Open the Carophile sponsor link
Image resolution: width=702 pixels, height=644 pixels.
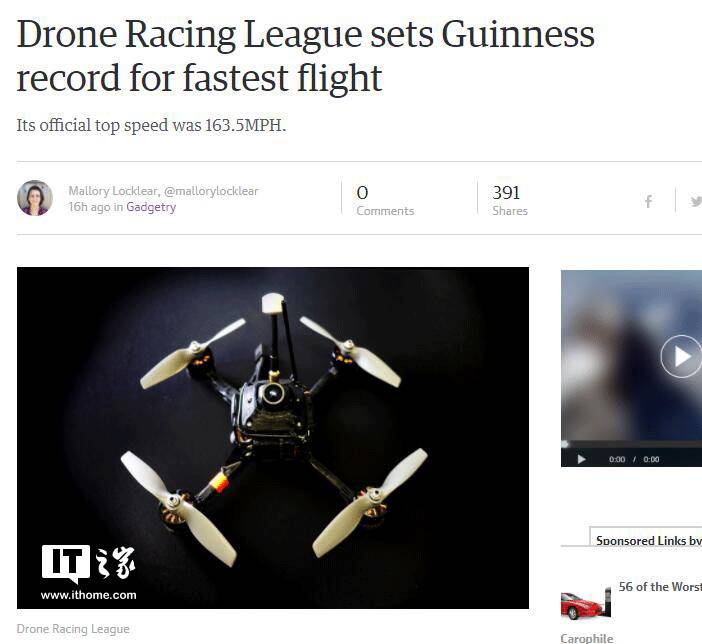[586, 638]
